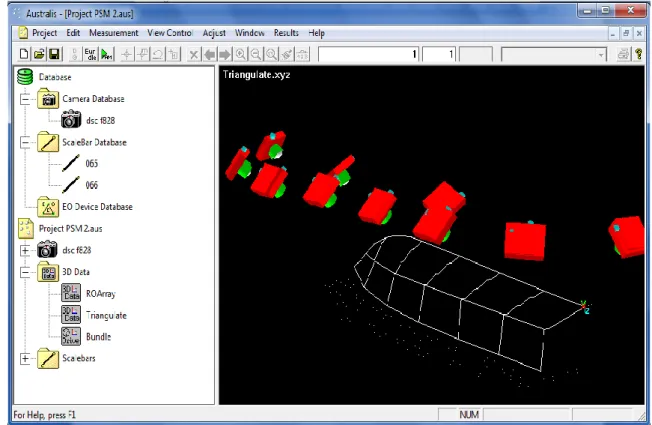Click the undo arrow toolbar icon

[158, 54]
